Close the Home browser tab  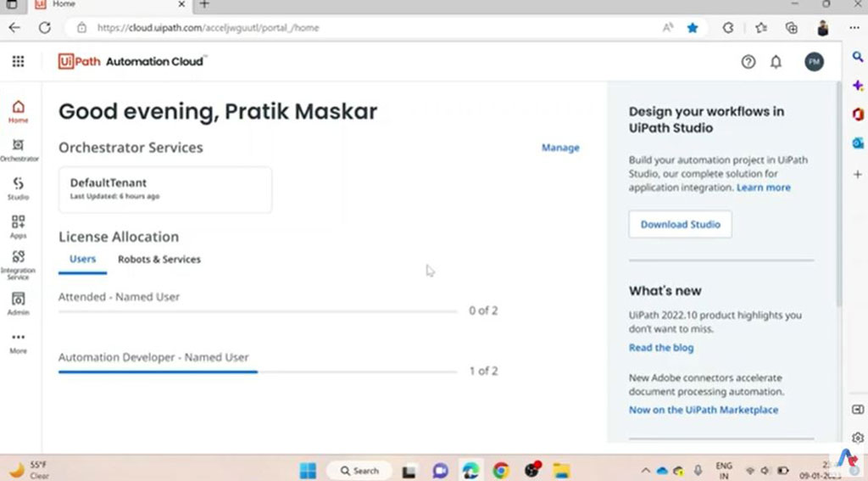pos(181,4)
